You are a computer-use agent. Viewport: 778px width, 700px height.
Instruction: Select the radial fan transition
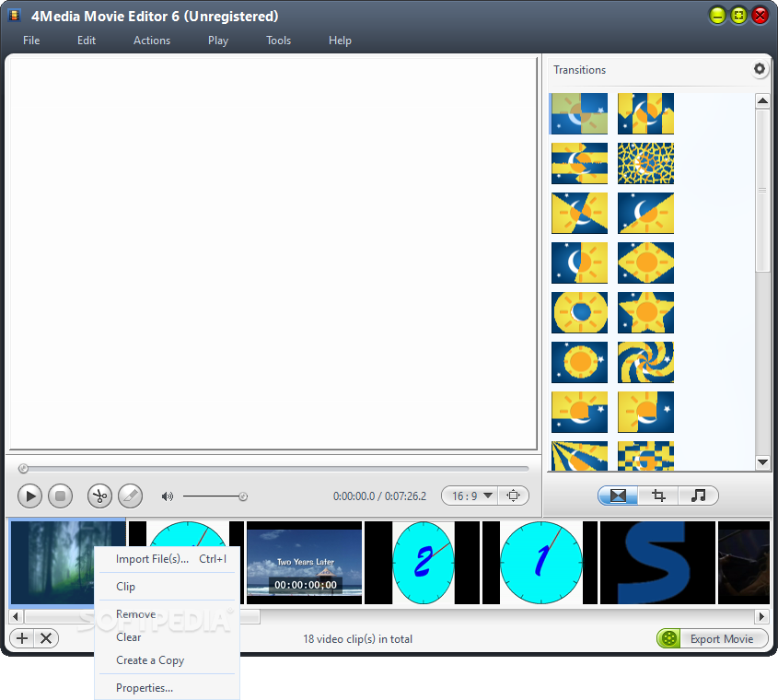pos(579,456)
